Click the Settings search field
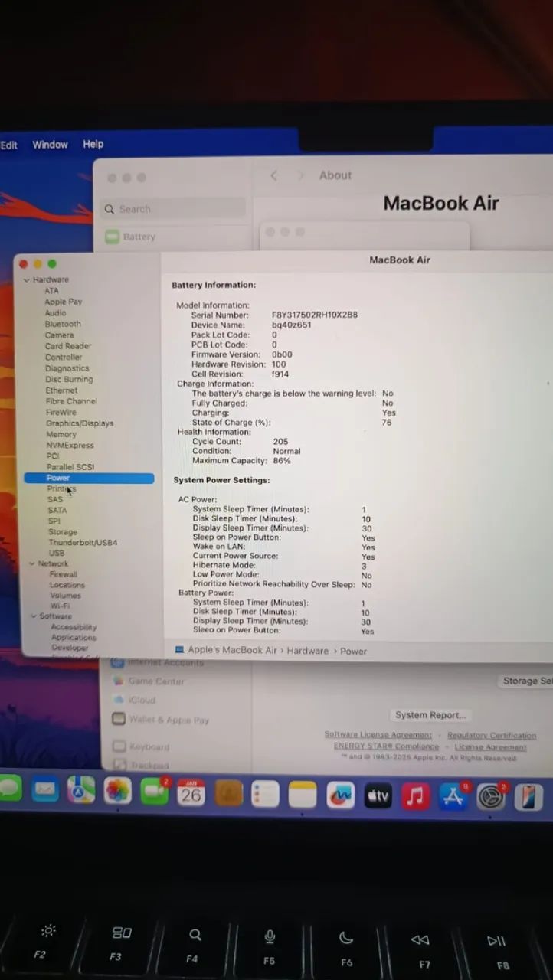 coord(175,208)
